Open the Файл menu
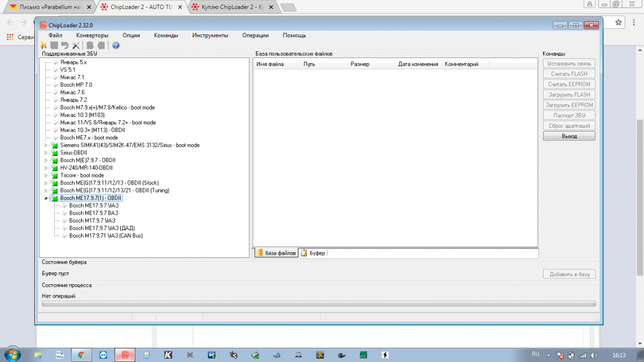 click(x=55, y=35)
